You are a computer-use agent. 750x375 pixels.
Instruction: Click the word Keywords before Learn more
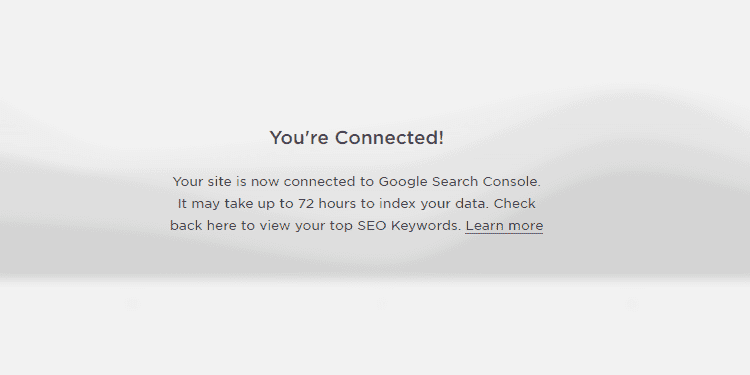[425, 226]
